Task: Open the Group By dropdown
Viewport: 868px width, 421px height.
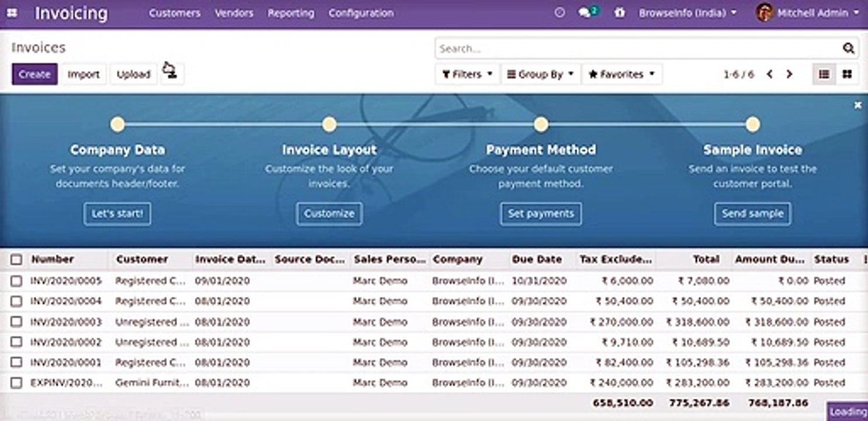Action: 541,74
